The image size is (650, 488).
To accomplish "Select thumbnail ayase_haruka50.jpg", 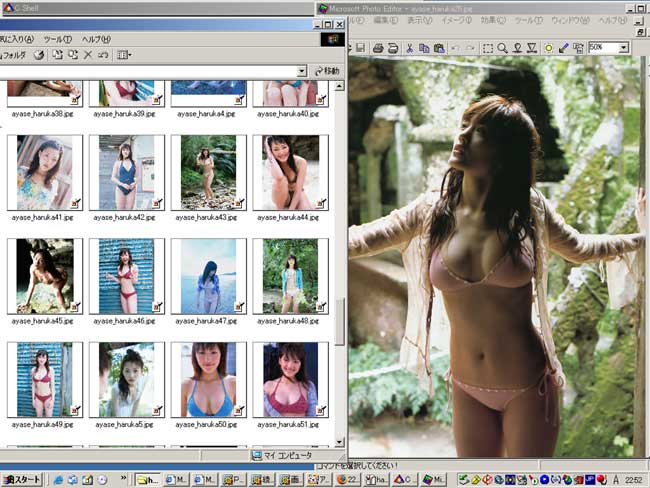I will coord(209,380).
